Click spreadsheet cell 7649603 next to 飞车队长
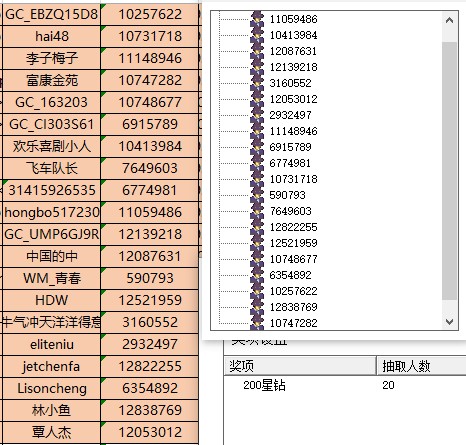Image resolution: width=466 pixels, height=445 pixels. click(x=150, y=168)
